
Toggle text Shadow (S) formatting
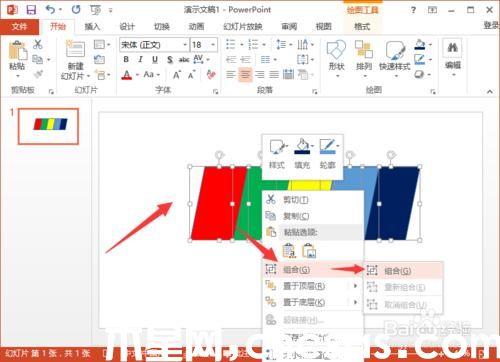170,60
